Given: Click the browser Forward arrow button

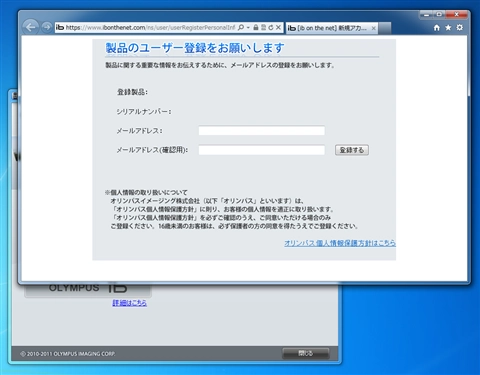Looking at the screenshot, I should tap(47, 27).
